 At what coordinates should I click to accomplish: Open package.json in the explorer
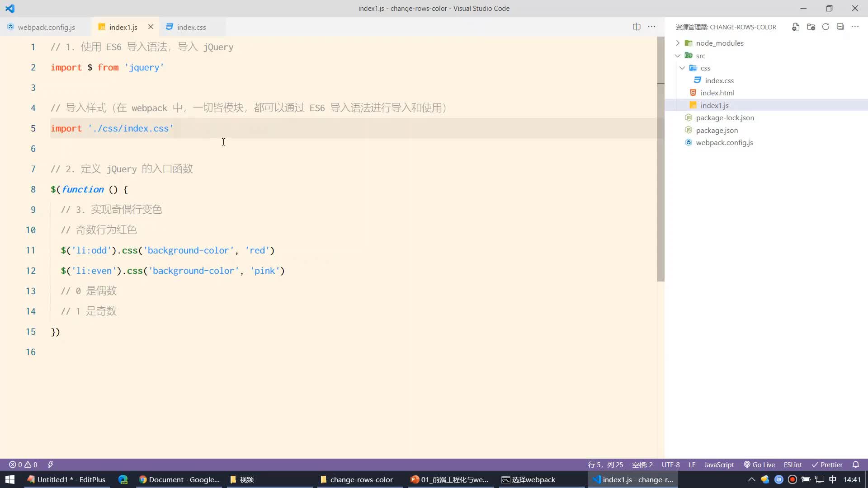pos(717,130)
